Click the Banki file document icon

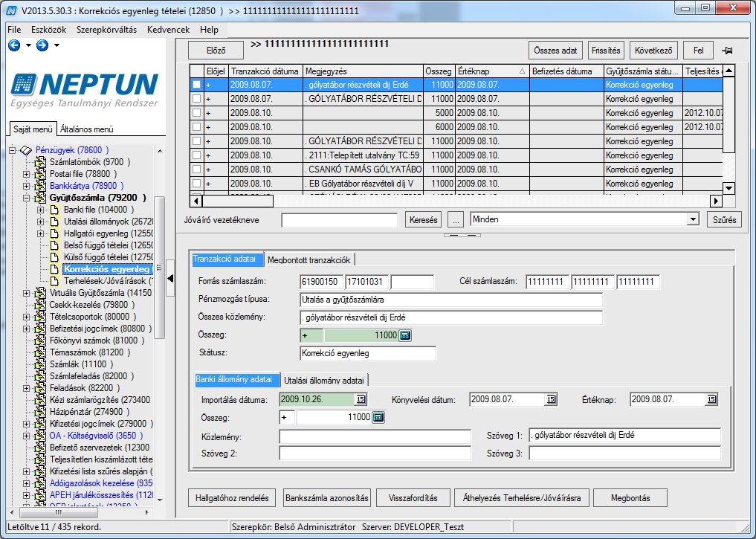(x=54, y=210)
